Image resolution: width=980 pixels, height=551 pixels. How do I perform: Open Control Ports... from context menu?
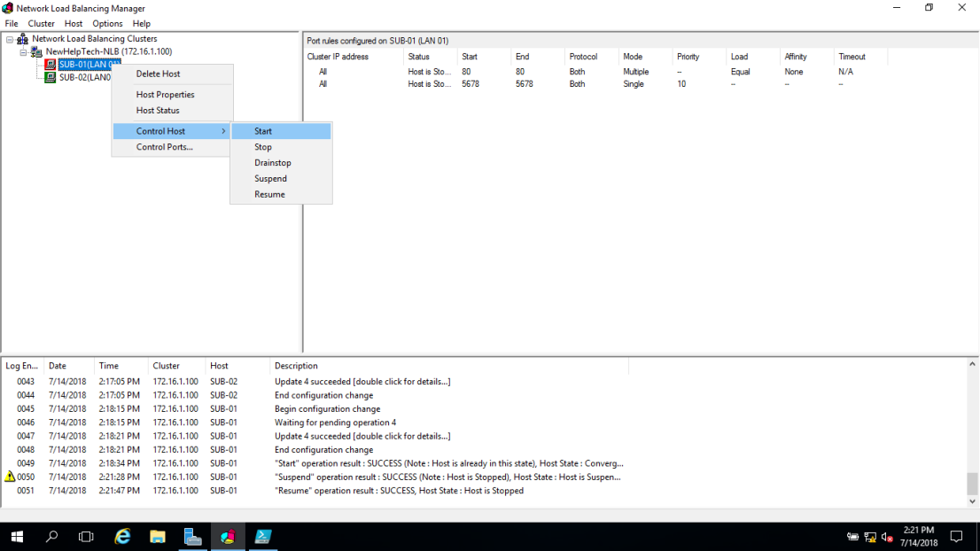tap(173, 147)
